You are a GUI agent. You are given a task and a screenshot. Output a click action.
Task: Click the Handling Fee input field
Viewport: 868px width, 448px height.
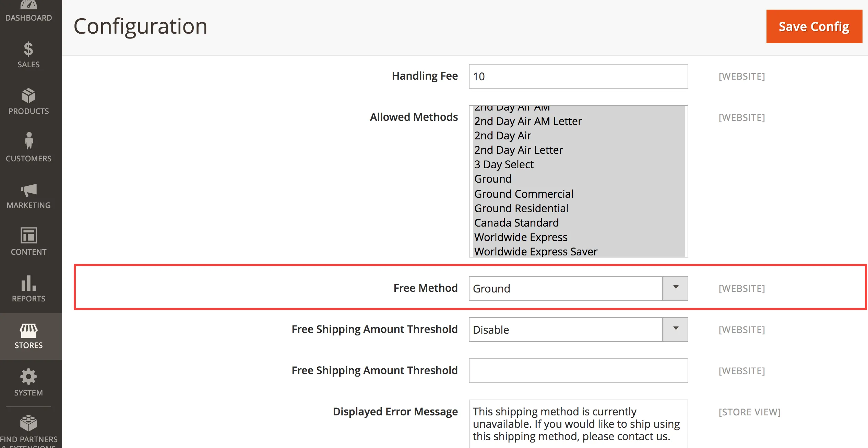[x=578, y=76]
